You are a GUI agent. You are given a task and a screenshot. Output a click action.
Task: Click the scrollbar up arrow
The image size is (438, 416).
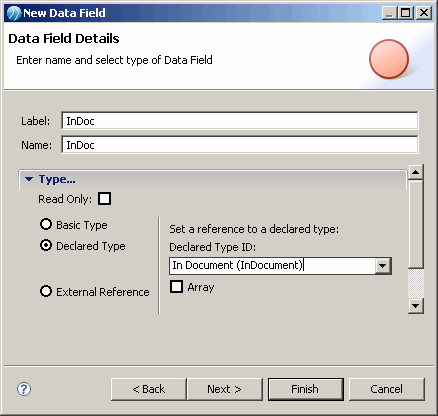tap(415, 172)
